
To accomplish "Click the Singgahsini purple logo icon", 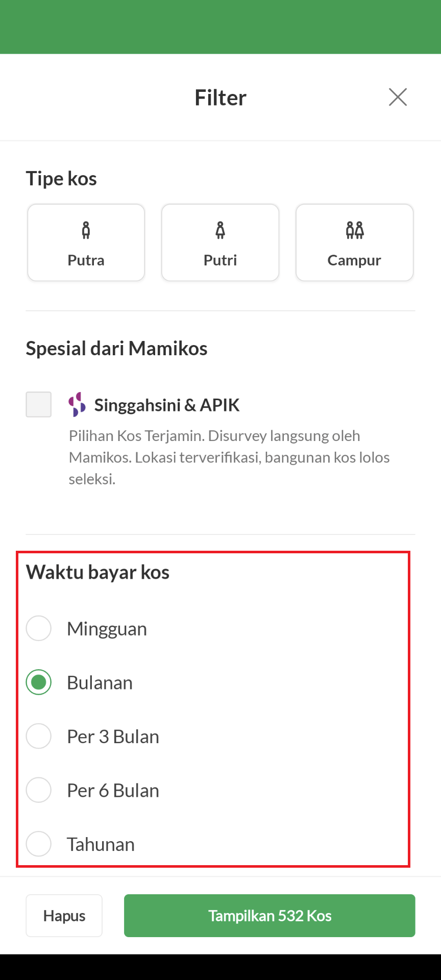I will [77, 404].
